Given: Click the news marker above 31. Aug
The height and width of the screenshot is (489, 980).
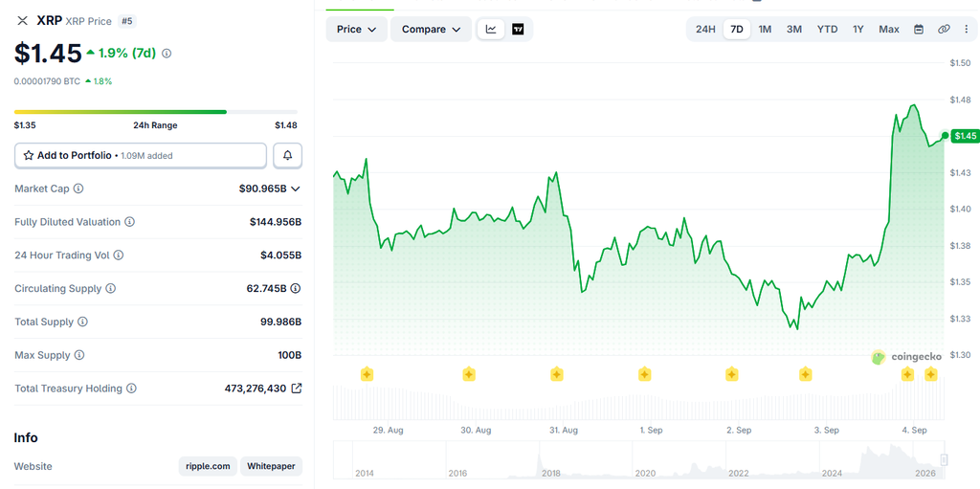Looking at the screenshot, I should coord(557,374).
